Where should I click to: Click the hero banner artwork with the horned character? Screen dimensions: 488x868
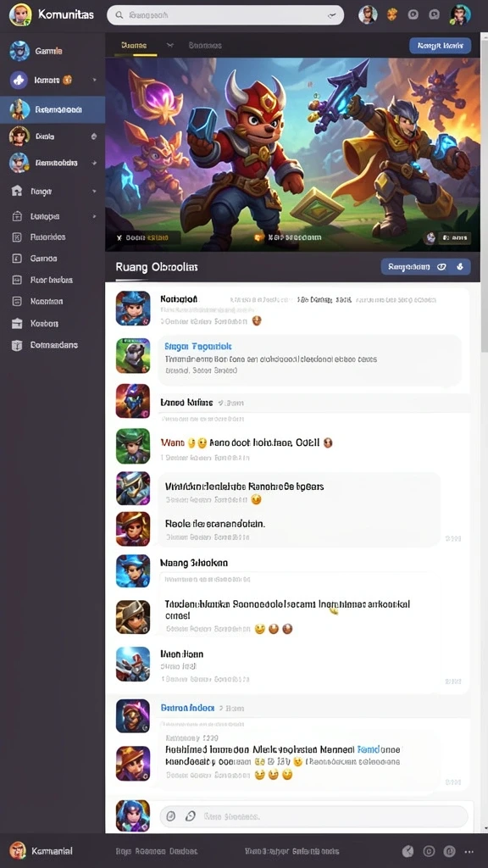coord(292,154)
